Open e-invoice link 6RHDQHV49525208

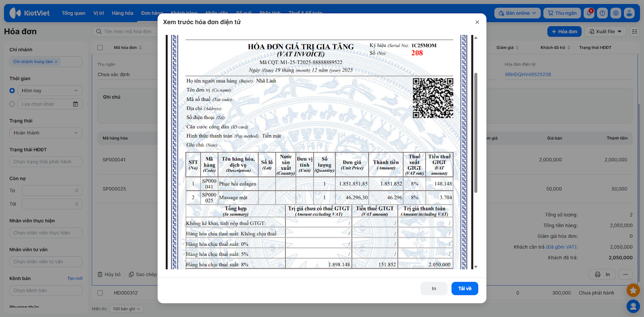point(528,74)
